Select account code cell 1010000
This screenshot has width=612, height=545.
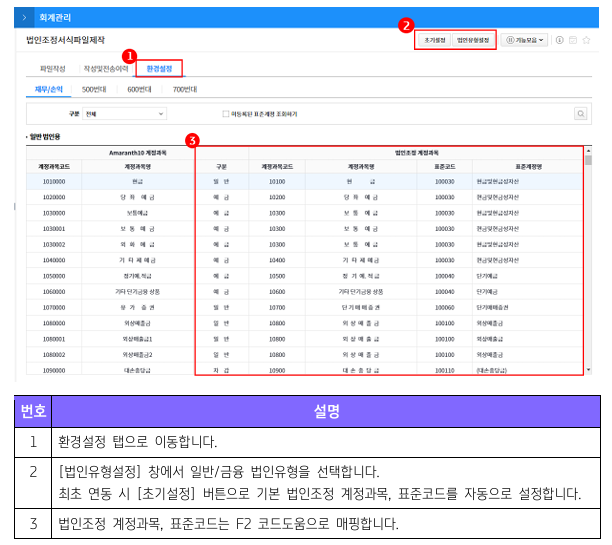pos(54,182)
